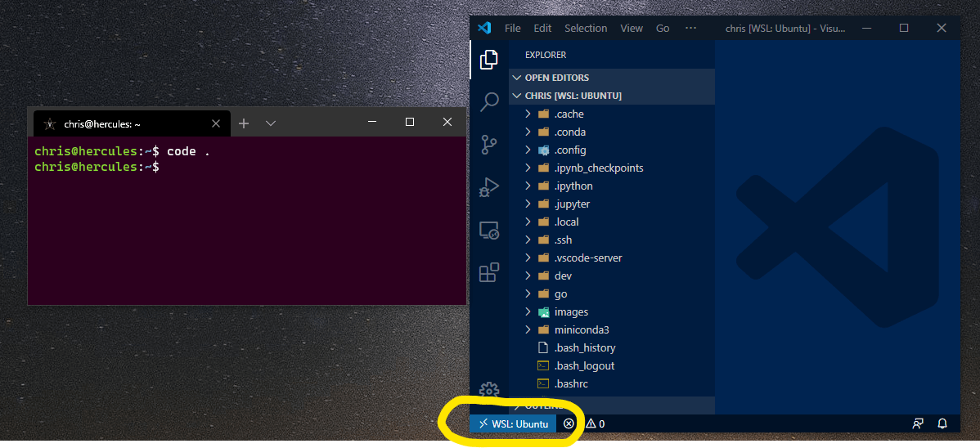Open Extensions view in activity bar
The width and height of the screenshot is (980, 448).
488,272
